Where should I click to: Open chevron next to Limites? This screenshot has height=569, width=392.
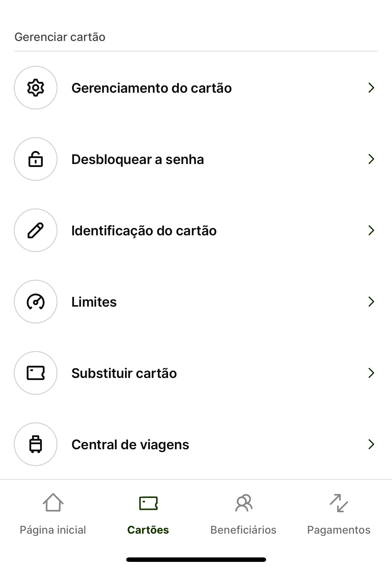pos(371,302)
